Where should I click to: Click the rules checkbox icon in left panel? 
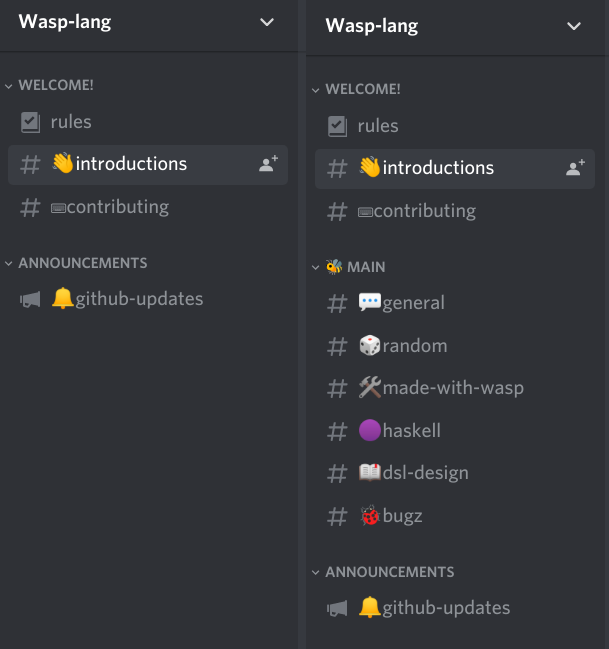pos(30,122)
